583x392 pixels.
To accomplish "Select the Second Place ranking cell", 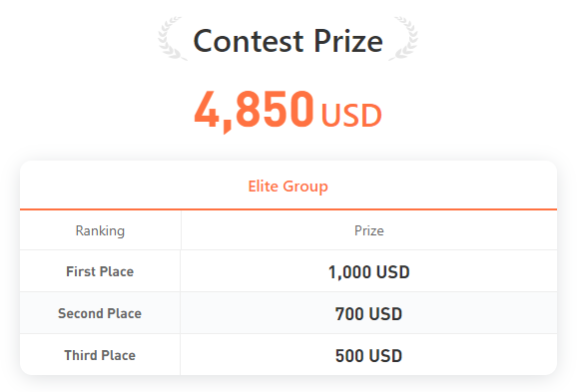I will (100, 313).
